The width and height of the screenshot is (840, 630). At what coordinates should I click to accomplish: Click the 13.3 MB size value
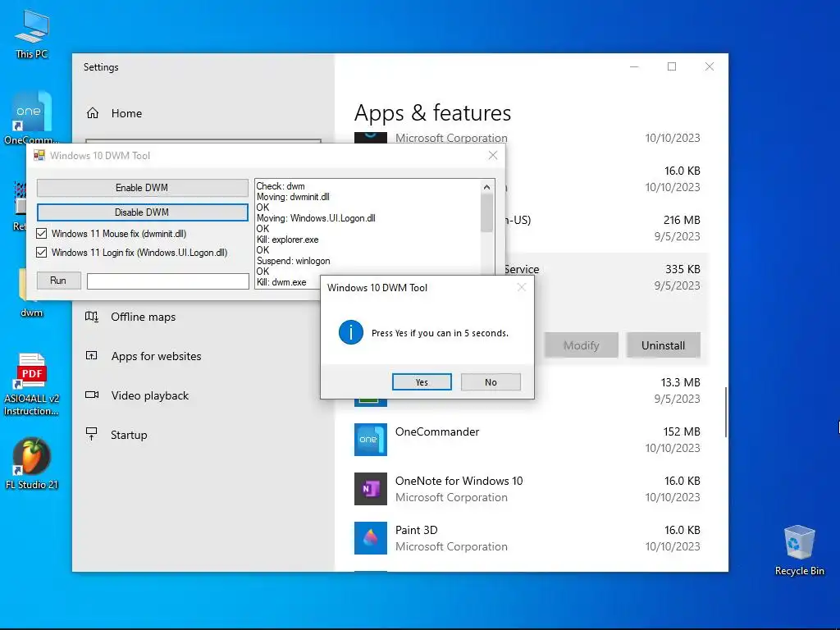pyautogui.click(x=680, y=382)
